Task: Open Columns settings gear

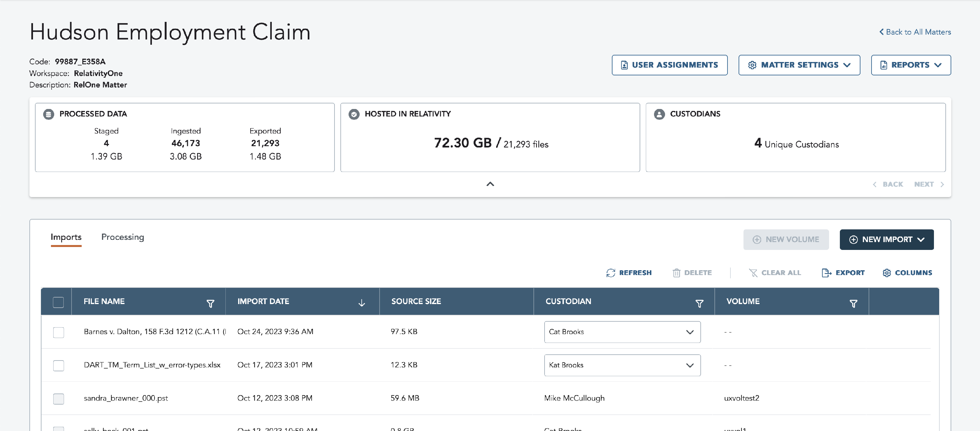Action: [x=887, y=272]
